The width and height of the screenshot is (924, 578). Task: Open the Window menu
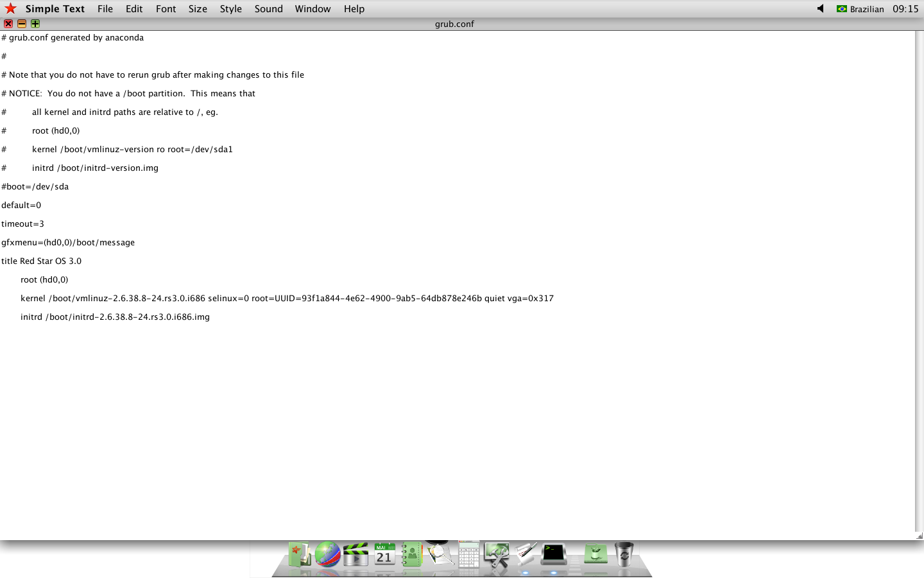coord(312,9)
